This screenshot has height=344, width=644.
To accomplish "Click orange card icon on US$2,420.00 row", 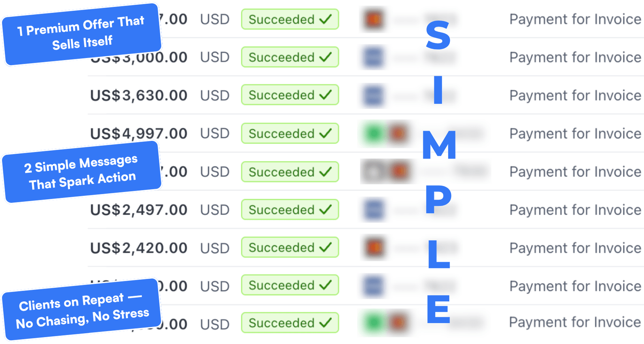I will [372, 248].
